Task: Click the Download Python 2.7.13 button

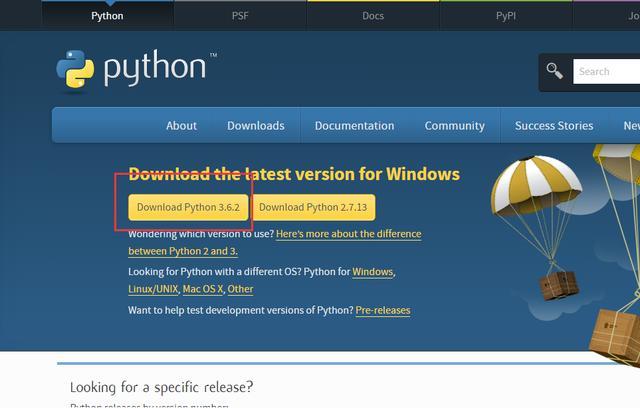Action: pos(313,207)
